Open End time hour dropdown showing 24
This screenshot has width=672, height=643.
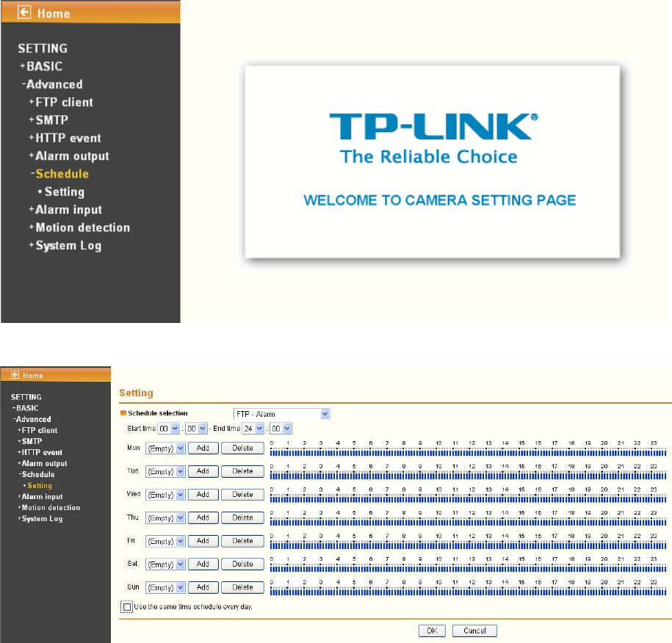click(253, 429)
